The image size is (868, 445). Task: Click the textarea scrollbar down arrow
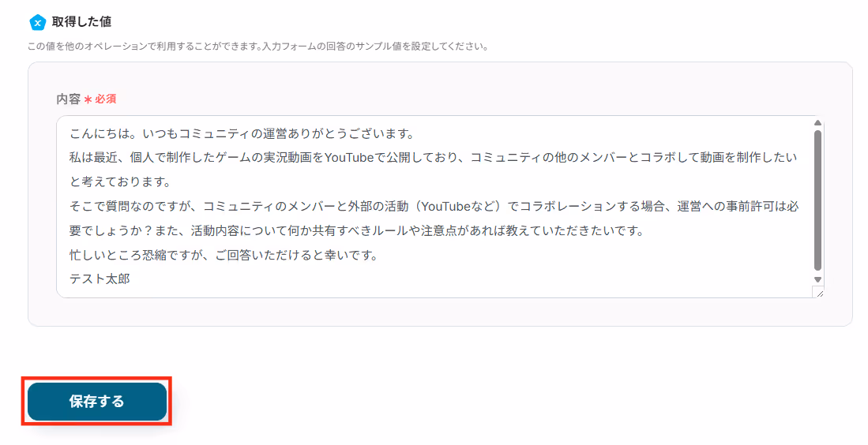click(817, 280)
